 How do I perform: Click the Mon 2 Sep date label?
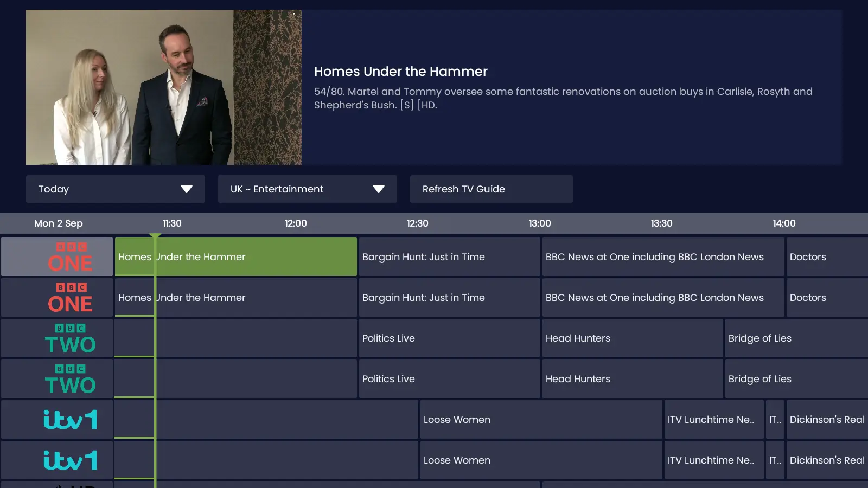coord(59,223)
